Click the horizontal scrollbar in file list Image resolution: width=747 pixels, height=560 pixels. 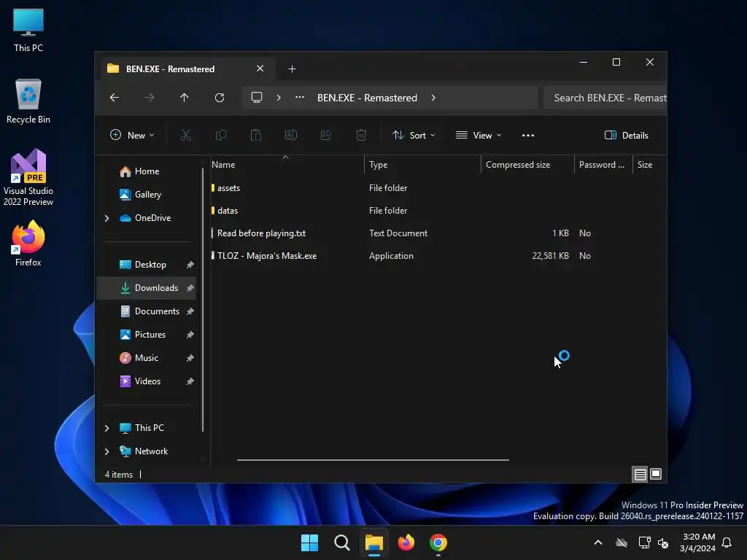coord(373,460)
